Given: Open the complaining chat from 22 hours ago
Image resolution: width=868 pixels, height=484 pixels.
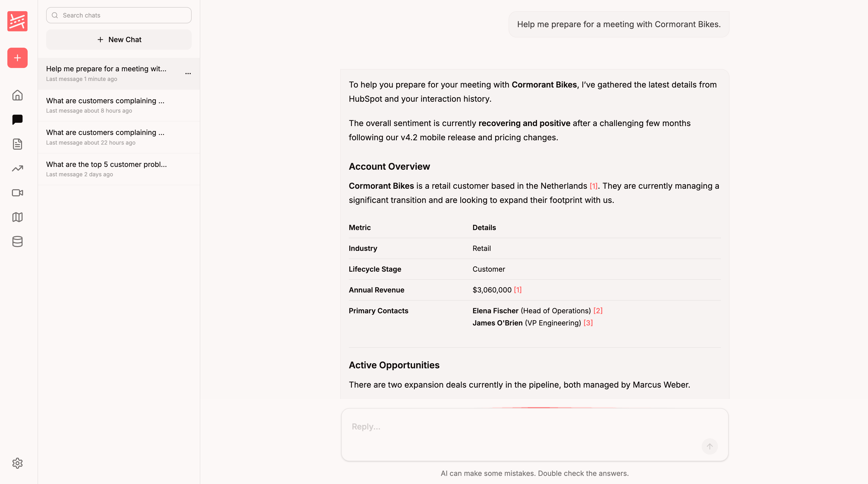Looking at the screenshot, I should (x=119, y=137).
